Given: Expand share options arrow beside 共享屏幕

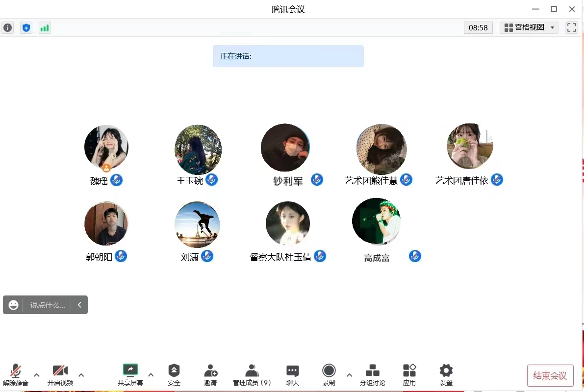Looking at the screenshot, I should click(151, 375).
